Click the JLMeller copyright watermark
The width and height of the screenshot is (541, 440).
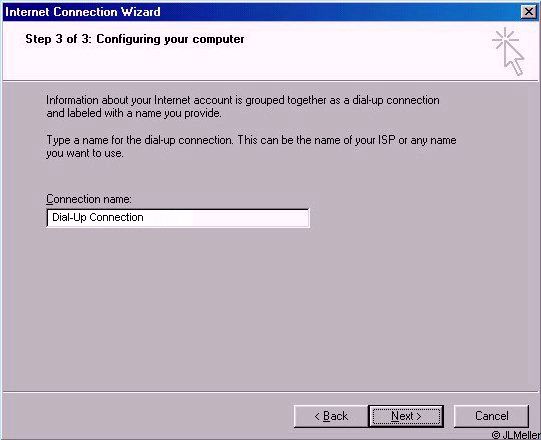(x=516, y=435)
